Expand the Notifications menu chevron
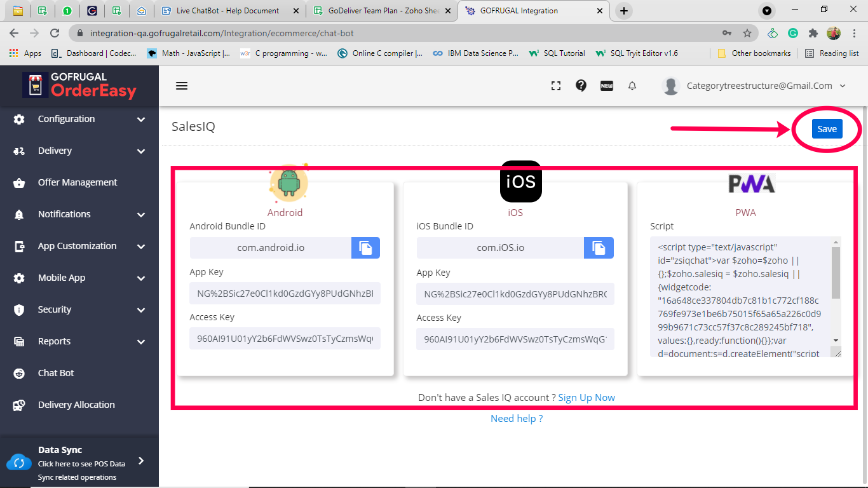Screen dimensions: 868x488 pos(141,214)
